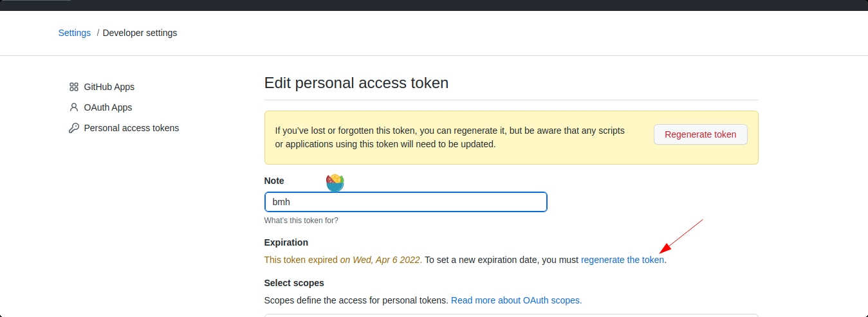Screen dimensions: 868x317
Task: Click the GitHub Apps grid icon
Action: click(74, 87)
